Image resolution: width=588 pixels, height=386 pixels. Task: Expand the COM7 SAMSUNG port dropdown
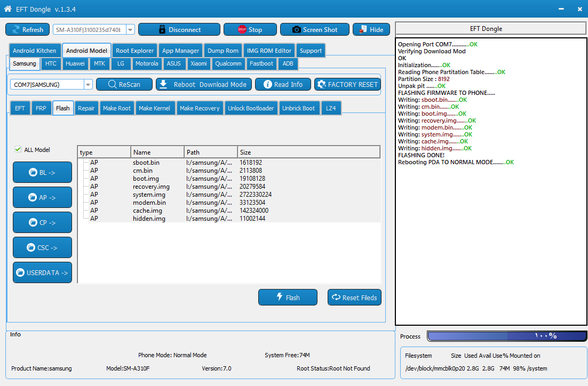tap(88, 85)
